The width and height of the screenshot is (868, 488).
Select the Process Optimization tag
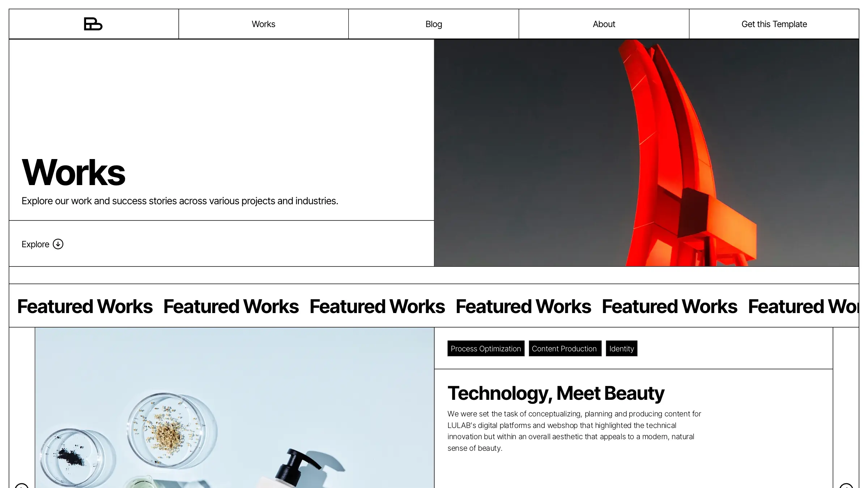click(486, 348)
